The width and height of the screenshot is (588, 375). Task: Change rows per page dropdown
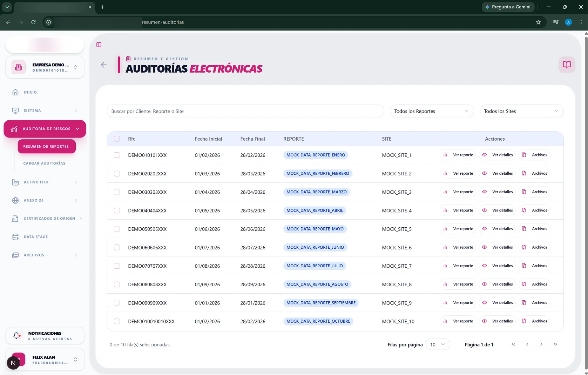click(438, 344)
